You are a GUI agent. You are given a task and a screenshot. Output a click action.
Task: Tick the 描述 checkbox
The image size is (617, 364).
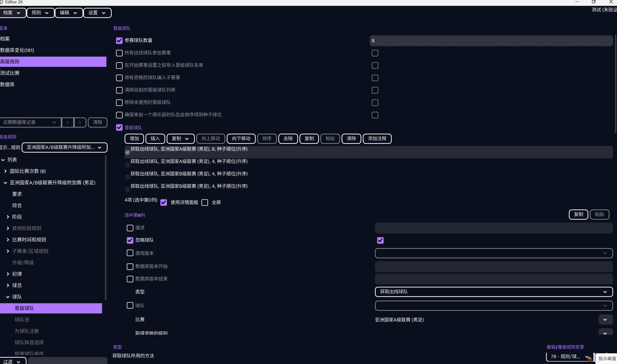130,228
